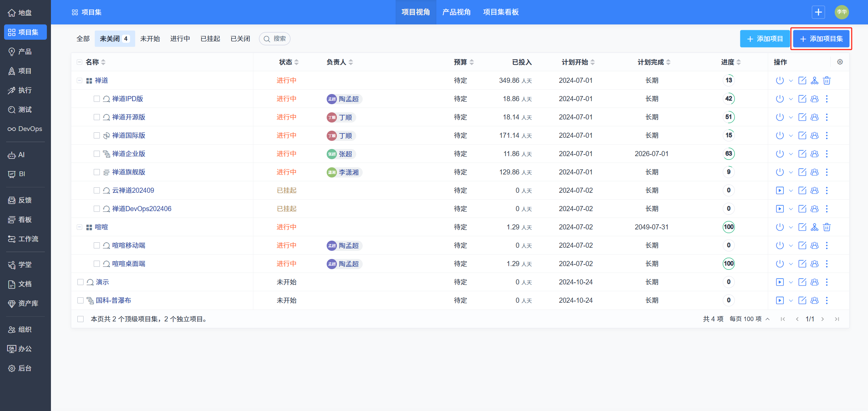Click the start play icon for 云禅道202409

pos(780,190)
